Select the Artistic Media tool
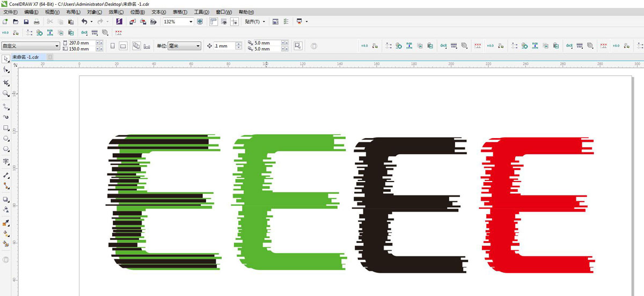 6,117
